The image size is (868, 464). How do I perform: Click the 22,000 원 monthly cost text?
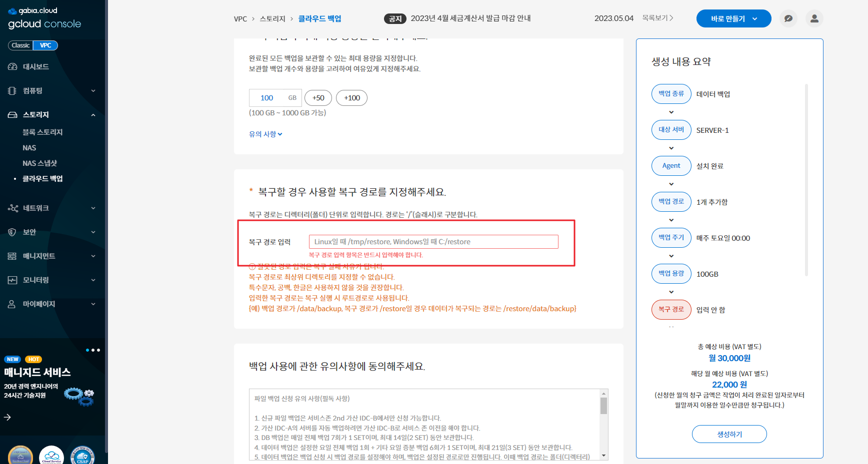(x=729, y=385)
